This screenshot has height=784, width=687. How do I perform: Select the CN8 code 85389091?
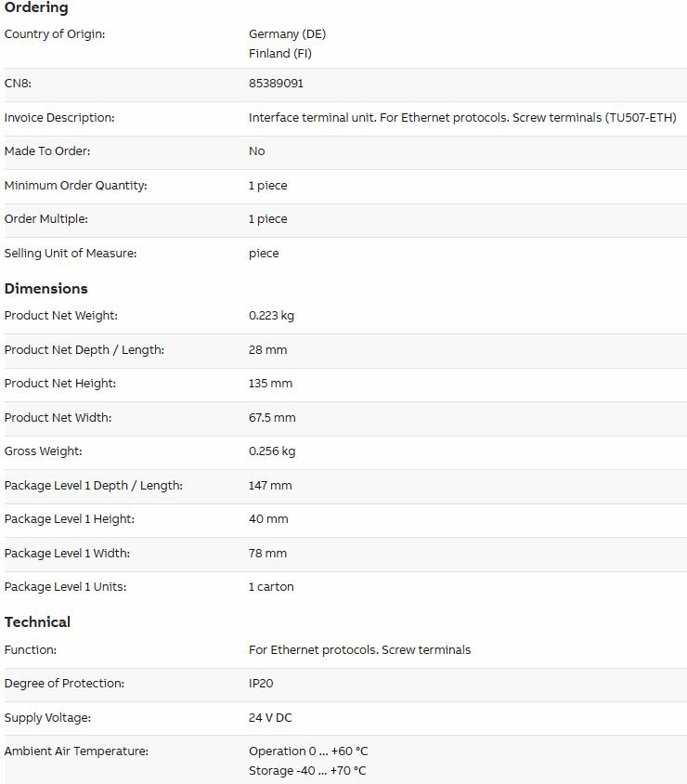276,84
